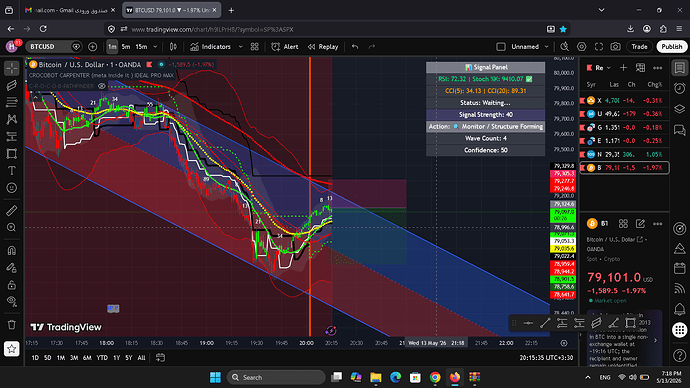Open the candle chart type selector
Screen dimensions: 690x388
pos(173,47)
